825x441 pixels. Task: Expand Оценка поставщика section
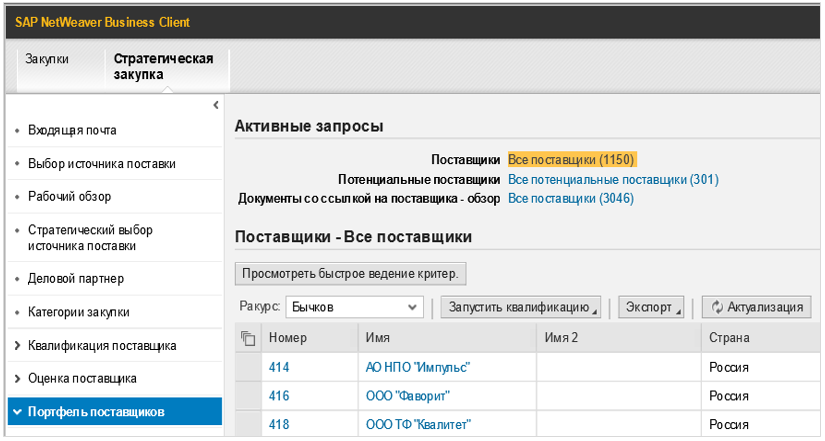(82, 378)
